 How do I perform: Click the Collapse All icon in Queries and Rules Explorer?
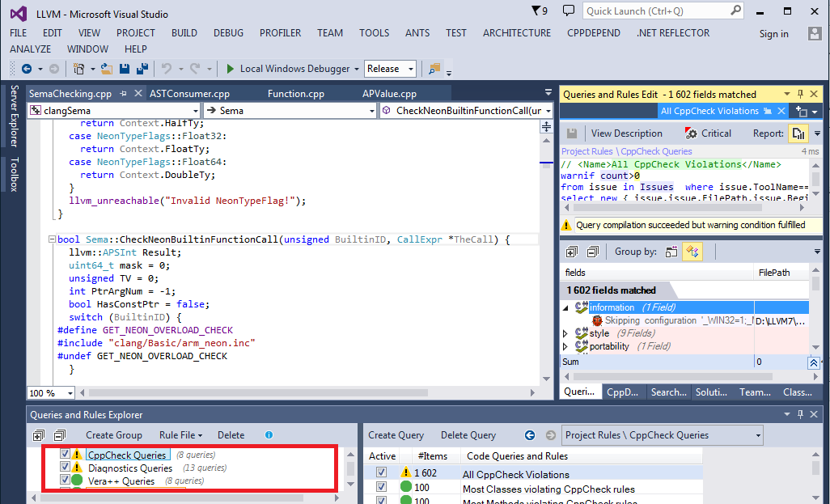(x=60, y=435)
